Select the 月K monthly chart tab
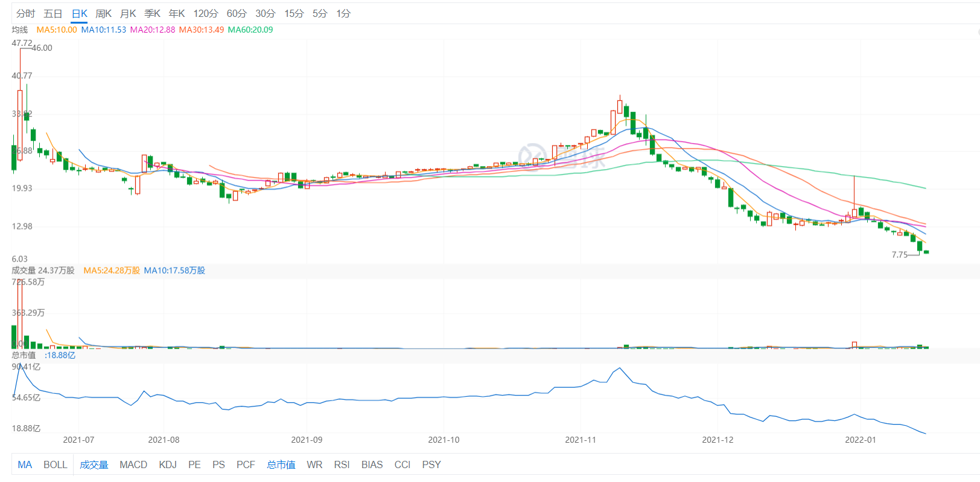Viewport: 980px width, 482px height. [x=128, y=13]
